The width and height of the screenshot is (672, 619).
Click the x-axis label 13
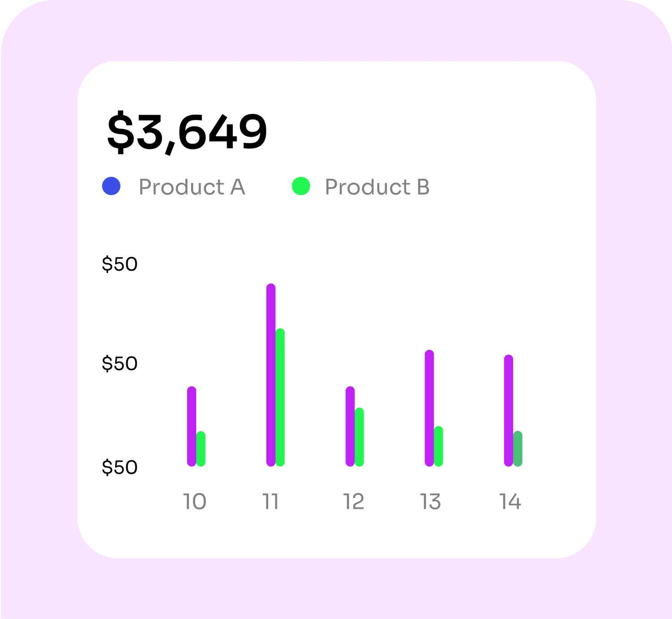coord(431,502)
